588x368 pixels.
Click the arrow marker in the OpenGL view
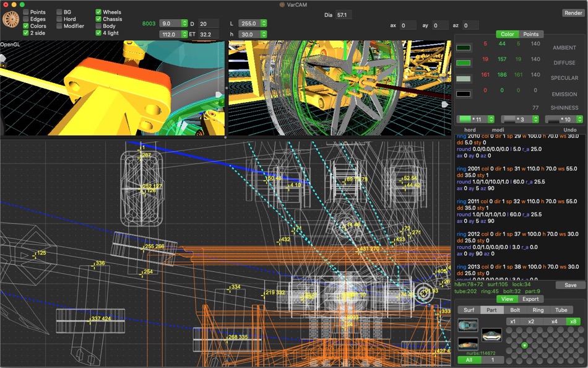click(x=219, y=94)
